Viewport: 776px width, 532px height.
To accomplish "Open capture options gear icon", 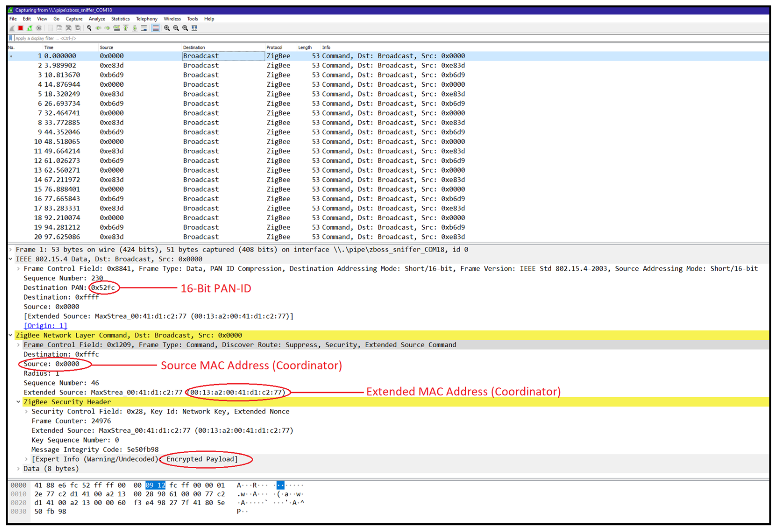I will pos(39,28).
